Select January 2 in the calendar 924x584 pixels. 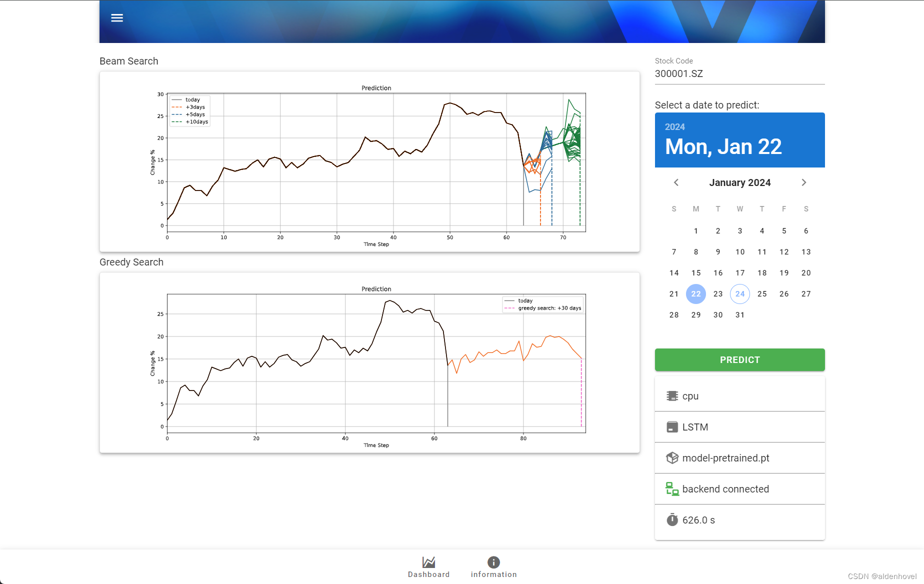click(717, 231)
